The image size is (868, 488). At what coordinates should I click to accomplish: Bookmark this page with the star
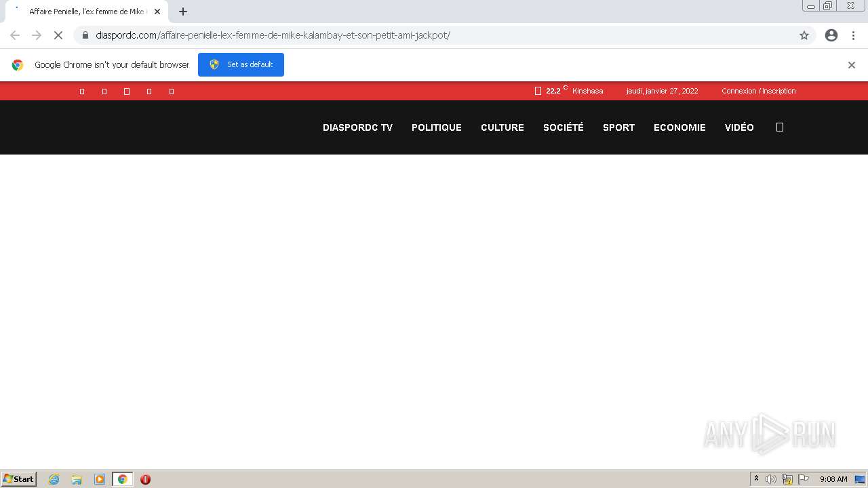point(804,35)
